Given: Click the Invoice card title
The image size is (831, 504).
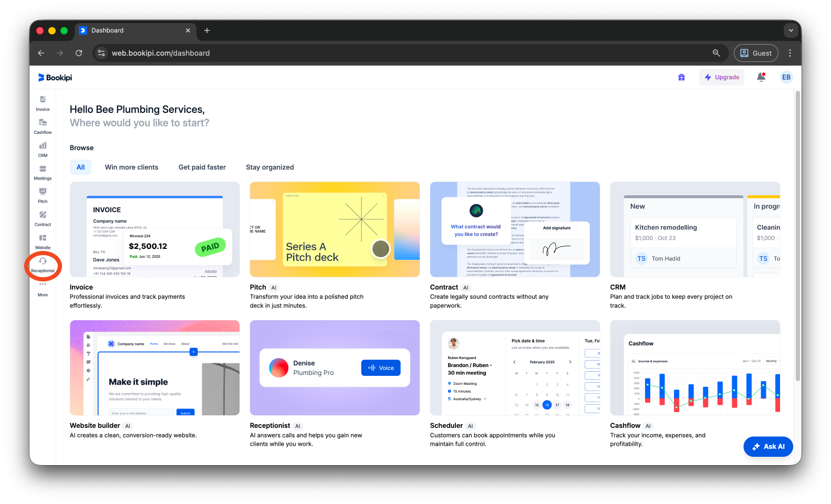Looking at the screenshot, I should pos(81,287).
